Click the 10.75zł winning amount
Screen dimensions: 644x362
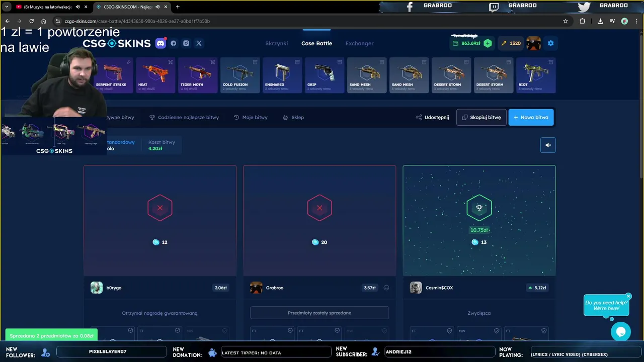[479, 230]
